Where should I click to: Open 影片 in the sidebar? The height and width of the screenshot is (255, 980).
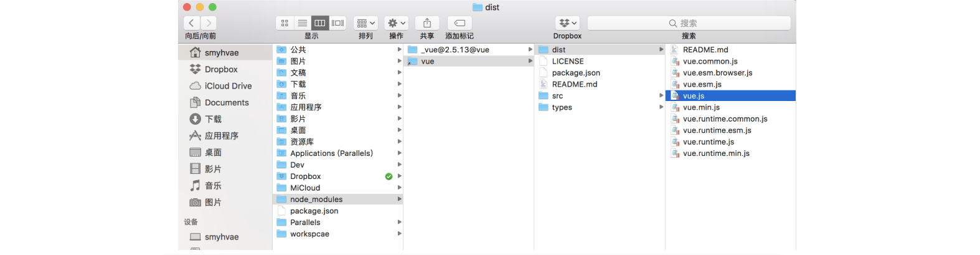(x=225, y=169)
